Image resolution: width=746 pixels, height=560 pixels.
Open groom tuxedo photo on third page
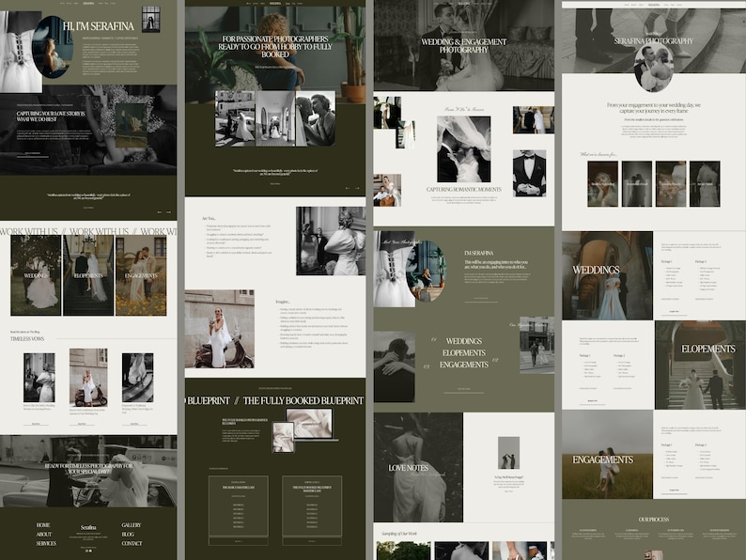(x=530, y=173)
